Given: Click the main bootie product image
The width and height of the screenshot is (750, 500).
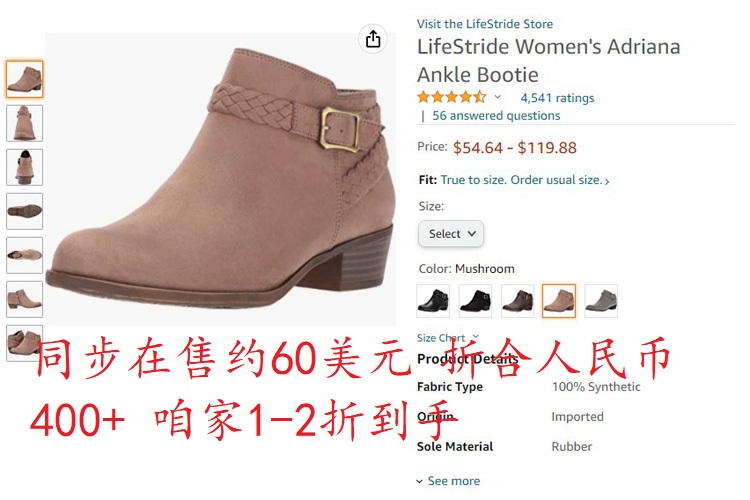Looking at the screenshot, I should (x=221, y=179).
